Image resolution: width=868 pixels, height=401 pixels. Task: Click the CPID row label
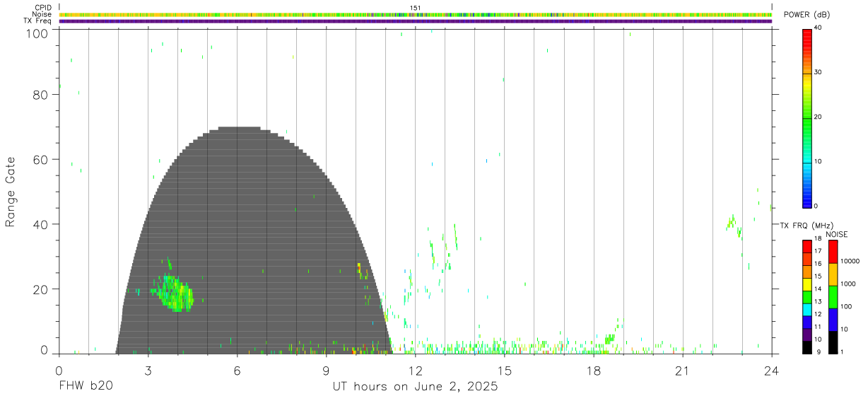click(x=44, y=8)
